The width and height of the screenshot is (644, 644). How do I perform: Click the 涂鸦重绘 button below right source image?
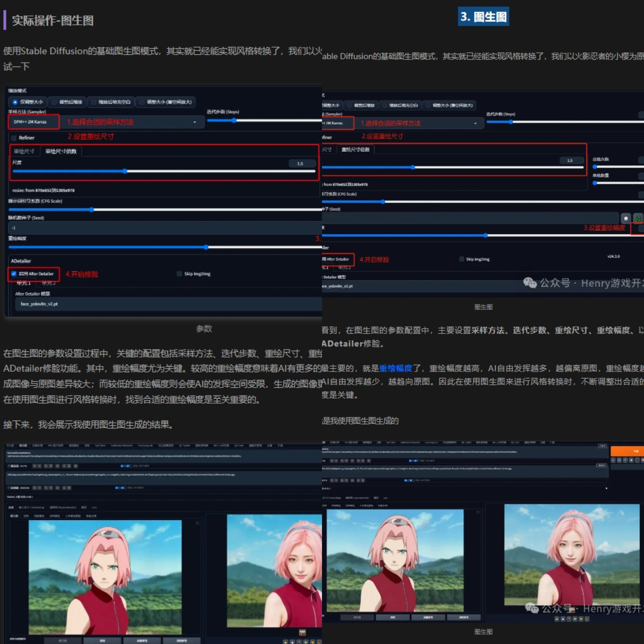click(x=463, y=617)
